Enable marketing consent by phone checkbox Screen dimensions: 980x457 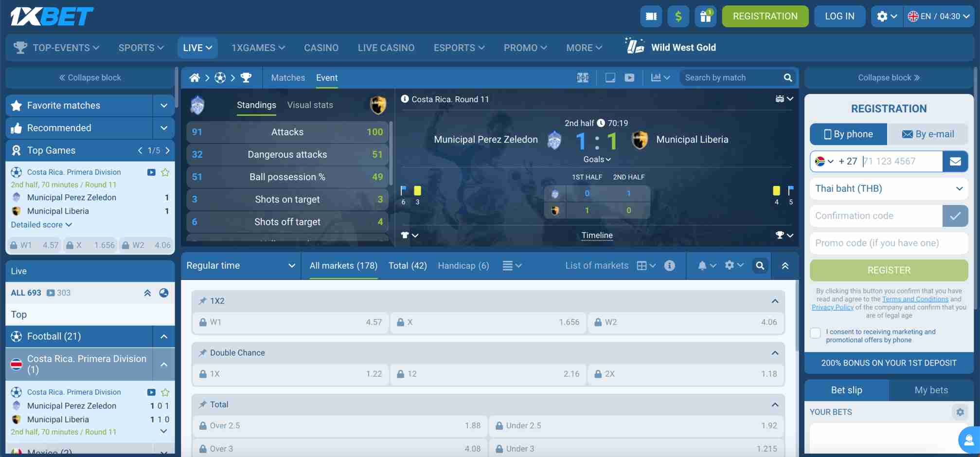click(815, 333)
